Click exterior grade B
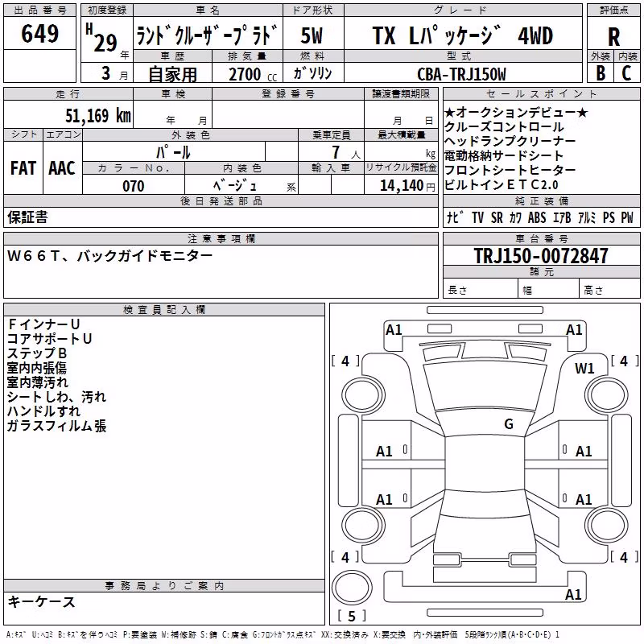The height and width of the screenshot is (644, 644). coord(601,73)
